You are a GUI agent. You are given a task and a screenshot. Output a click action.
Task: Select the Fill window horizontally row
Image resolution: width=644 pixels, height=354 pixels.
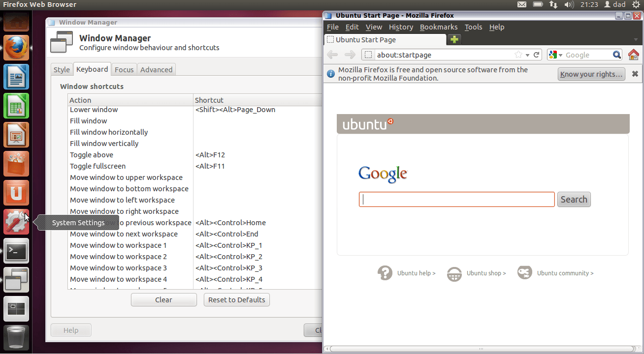point(195,132)
